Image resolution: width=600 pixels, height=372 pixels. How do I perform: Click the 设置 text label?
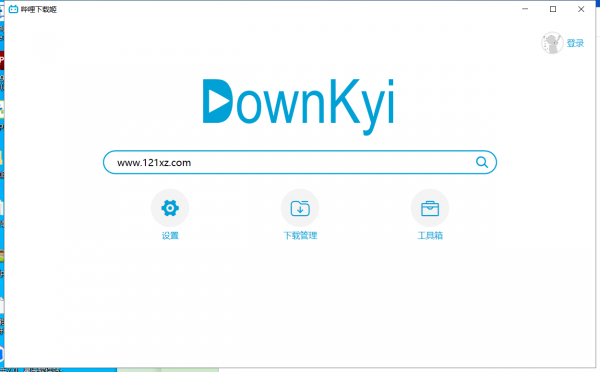tap(170, 235)
